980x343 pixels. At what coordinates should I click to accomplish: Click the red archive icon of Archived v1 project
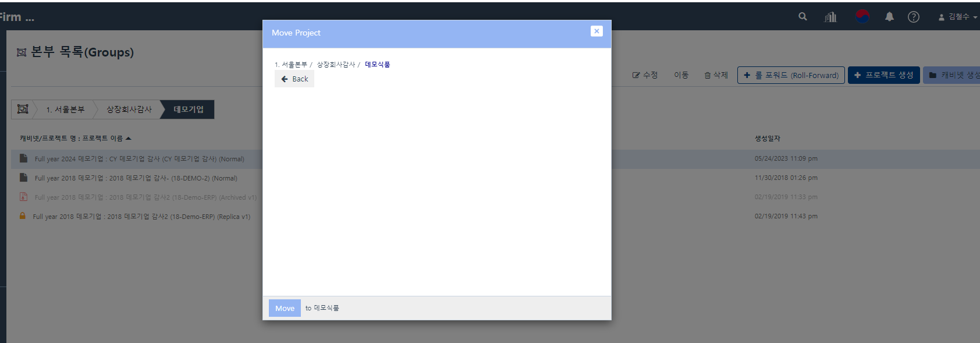23,197
